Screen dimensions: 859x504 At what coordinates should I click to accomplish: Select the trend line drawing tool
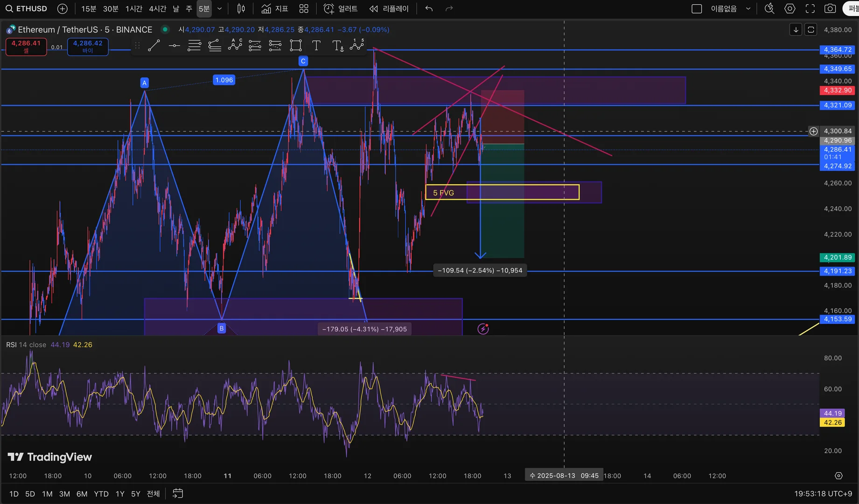coord(154,46)
